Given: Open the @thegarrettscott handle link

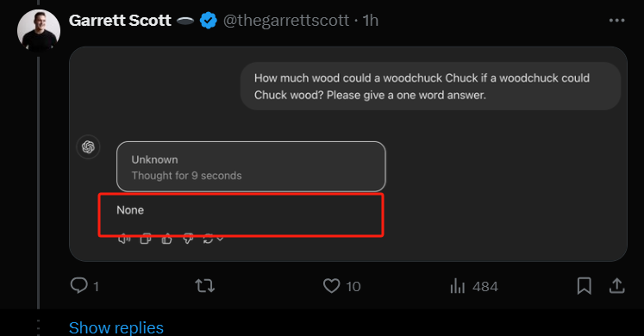Looking at the screenshot, I should point(286,20).
